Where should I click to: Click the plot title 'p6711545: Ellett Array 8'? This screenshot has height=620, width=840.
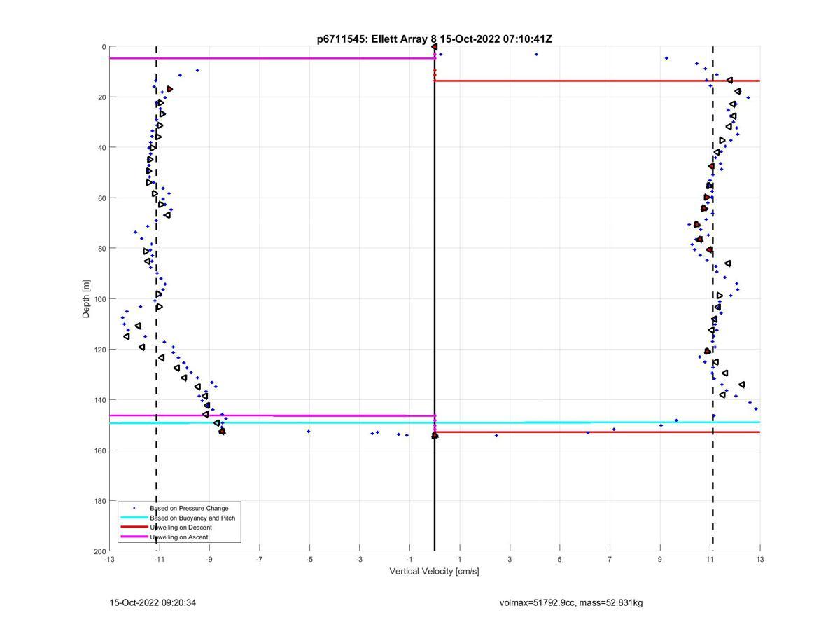point(377,39)
